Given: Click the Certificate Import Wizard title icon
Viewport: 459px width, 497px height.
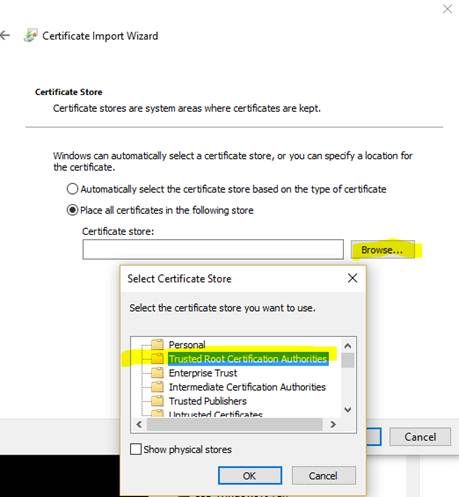Looking at the screenshot, I should pyautogui.click(x=31, y=35).
